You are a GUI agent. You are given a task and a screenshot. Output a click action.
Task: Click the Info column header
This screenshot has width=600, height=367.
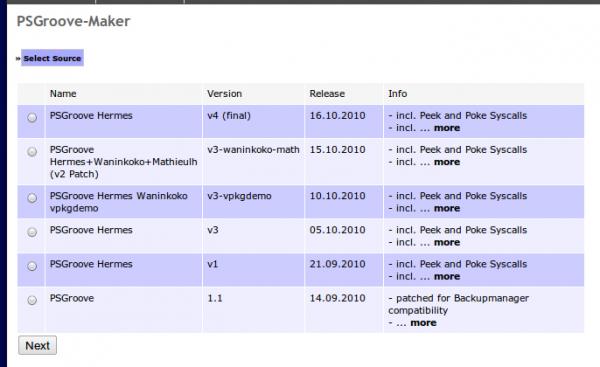[x=398, y=93]
